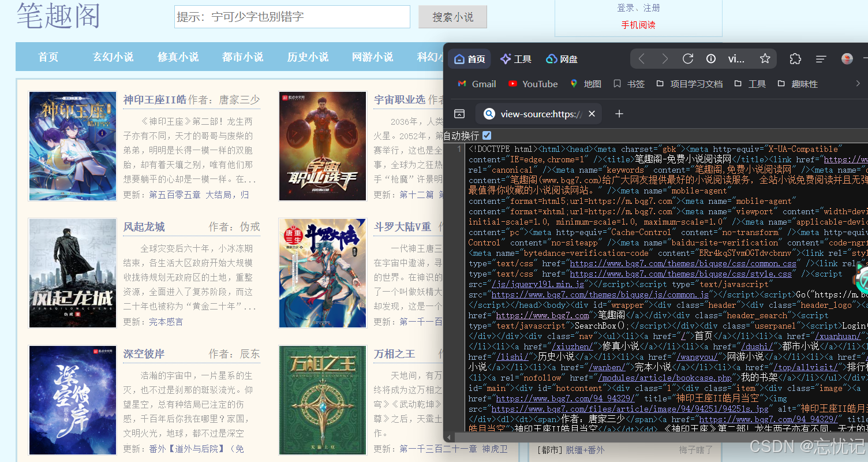
Task: Toggle the 自动换行 line wrap checkbox
Action: point(487,135)
